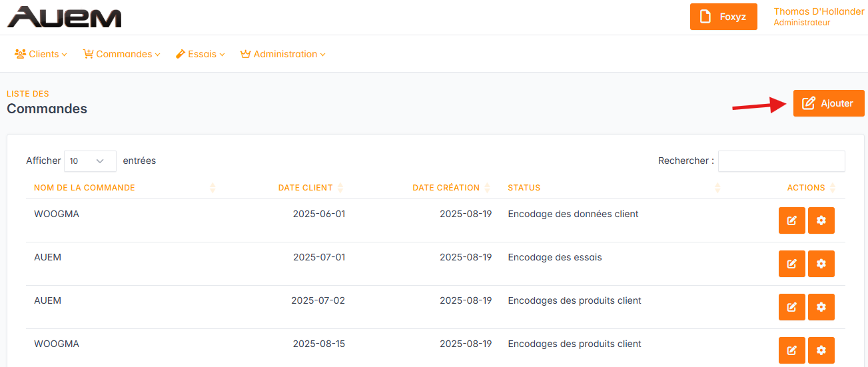Open the Essais menu
Screen dimensions: 868x367
201,54
